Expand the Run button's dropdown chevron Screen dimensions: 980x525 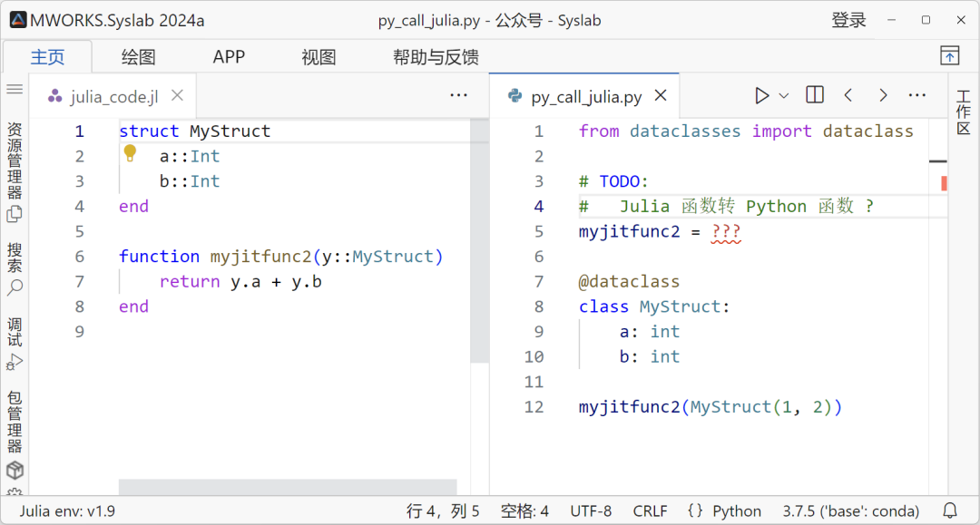click(x=782, y=94)
